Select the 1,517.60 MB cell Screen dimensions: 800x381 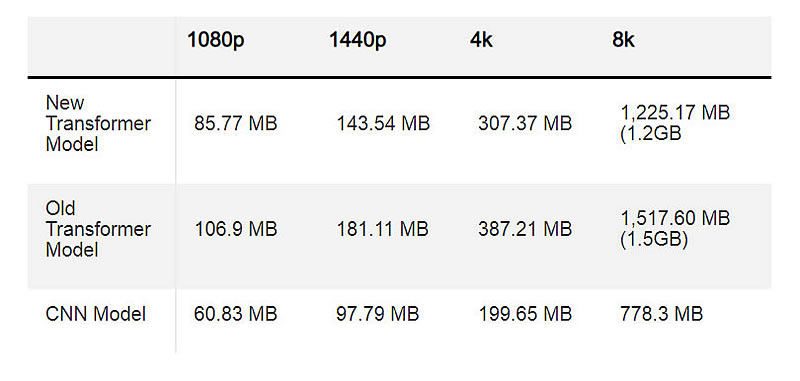pos(675,229)
